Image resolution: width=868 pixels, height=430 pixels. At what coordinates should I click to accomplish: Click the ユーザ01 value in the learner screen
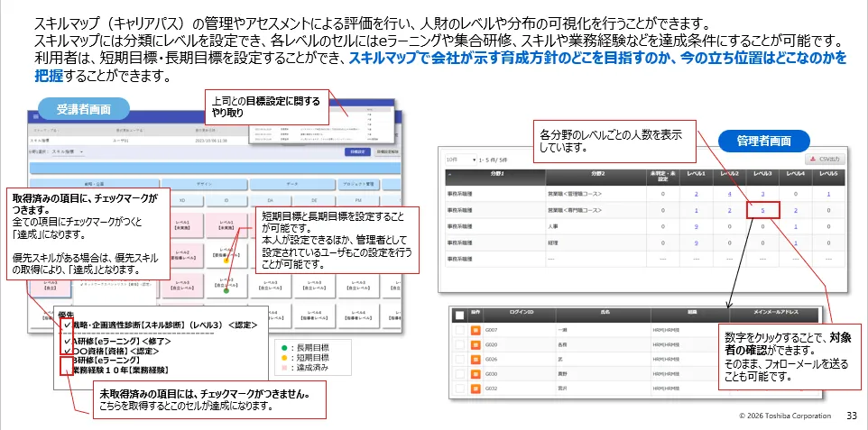(121, 142)
